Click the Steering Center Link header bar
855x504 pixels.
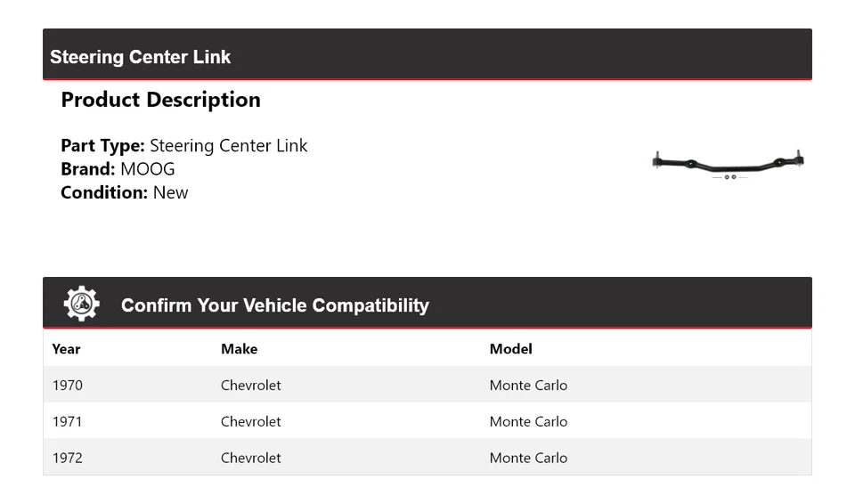tap(427, 55)
